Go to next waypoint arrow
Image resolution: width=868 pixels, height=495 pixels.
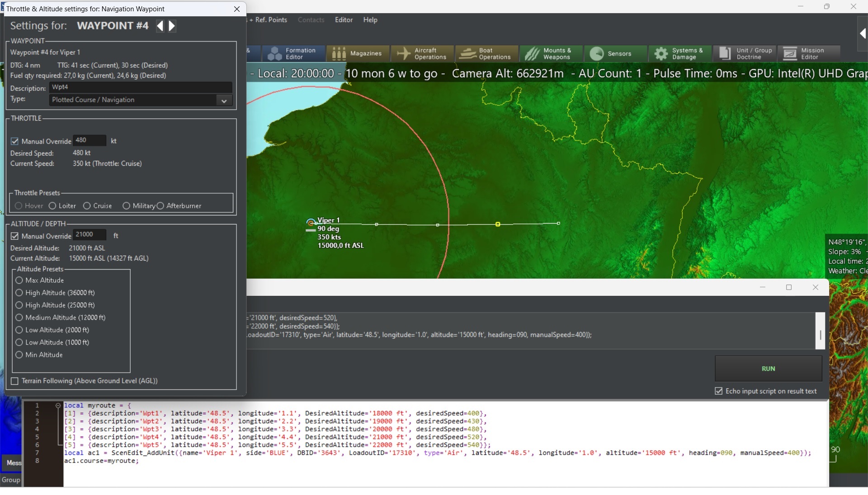tap(172, 26)
